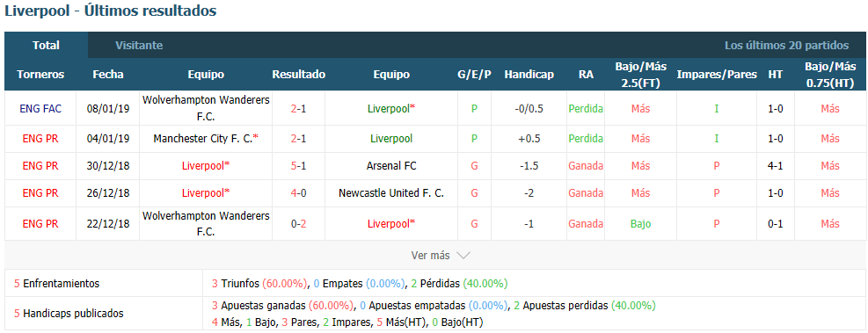This screenshot has height=333, width=868.
Task: Click the Wolverhampton Wanderers team on 22/12/18
Action: point(206,223)
